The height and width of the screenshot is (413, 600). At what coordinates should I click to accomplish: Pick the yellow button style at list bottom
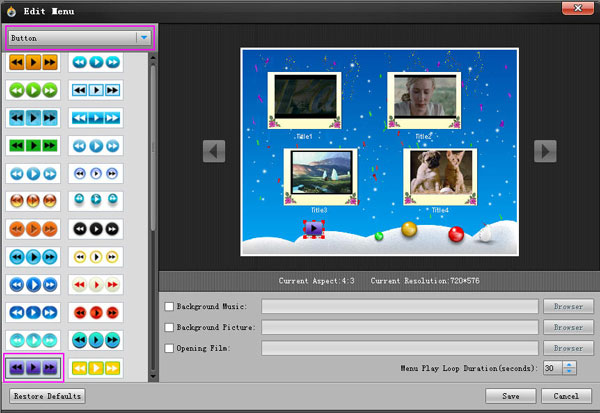95,368
